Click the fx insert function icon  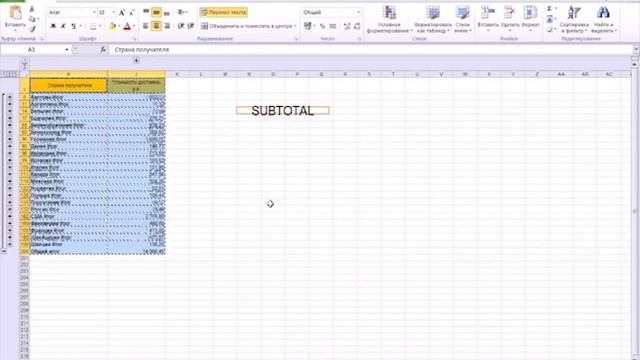point(103,49)
